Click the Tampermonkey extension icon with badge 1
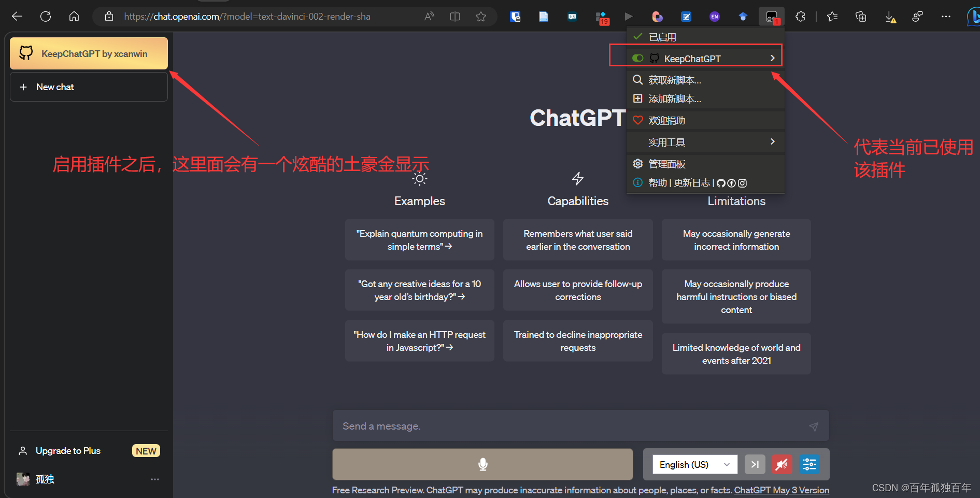The width and height of the screenshot is (980, 498). coord(772,17)
